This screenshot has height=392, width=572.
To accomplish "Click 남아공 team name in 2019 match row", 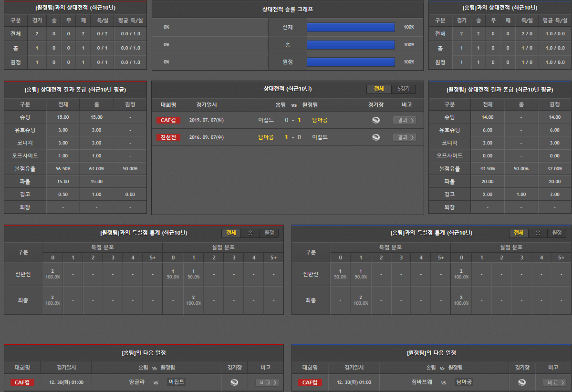I will point(320,120).
